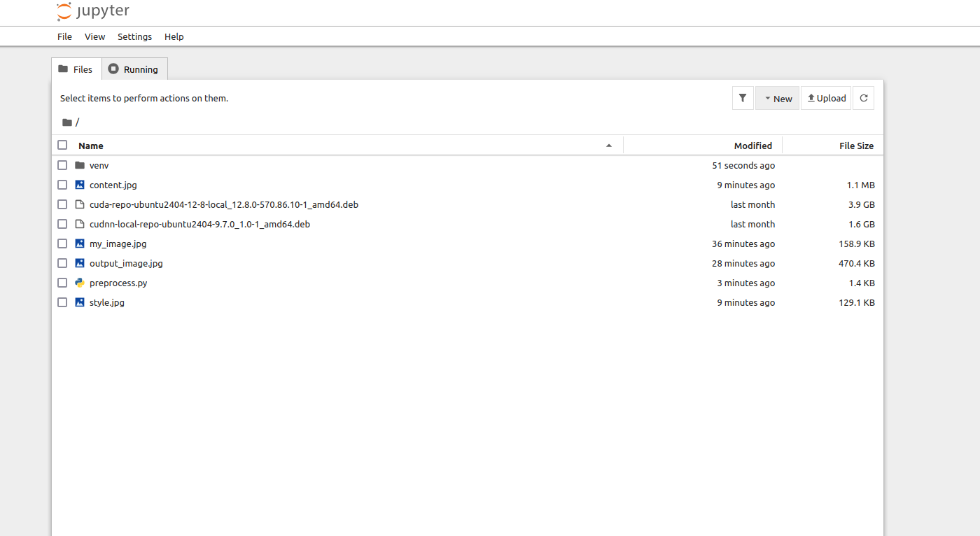Click the preprocess.py Python file icon
Image resolution: width=980 pixels, height=536 pixels.
click(x=80, y=283)
